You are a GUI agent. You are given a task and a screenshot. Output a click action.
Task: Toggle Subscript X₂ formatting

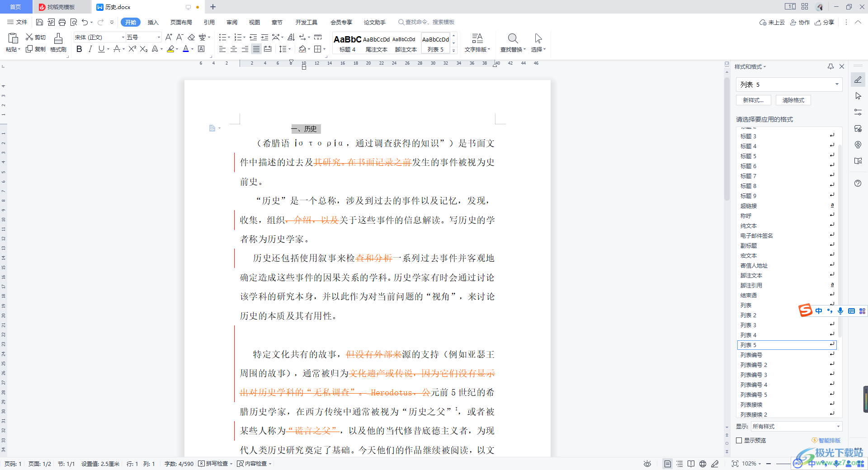[143, 49]
